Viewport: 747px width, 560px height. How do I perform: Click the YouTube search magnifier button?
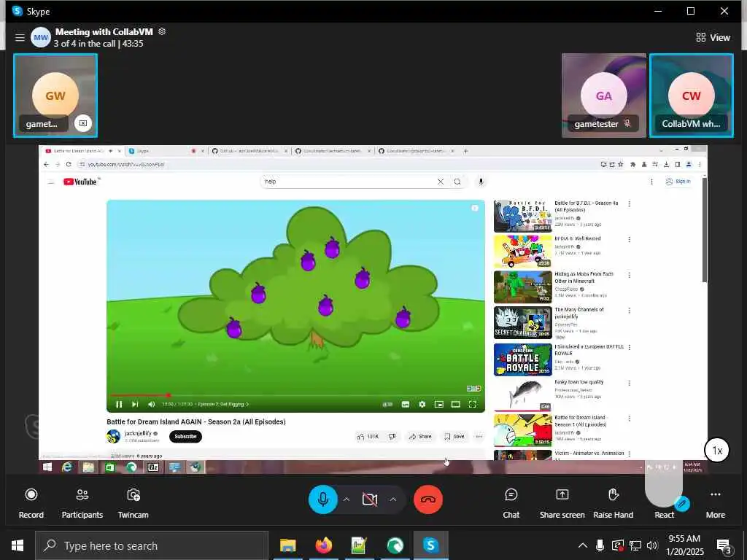457,182
